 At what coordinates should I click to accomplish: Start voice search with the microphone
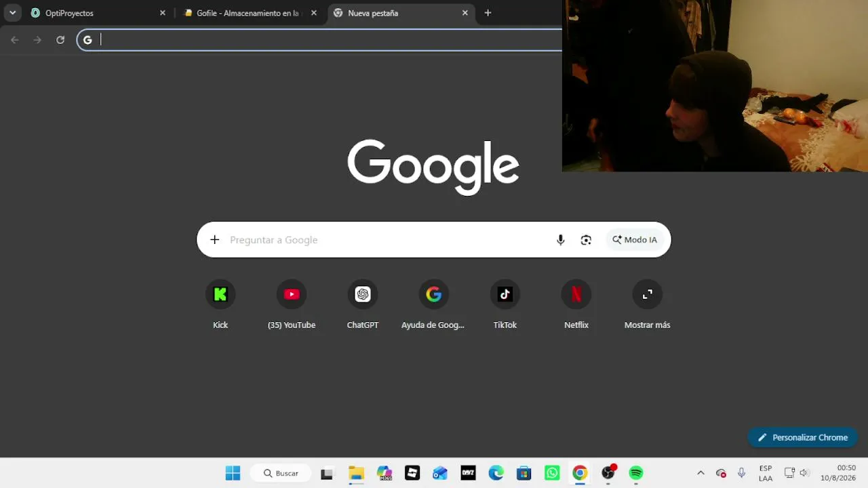pos(561,240)
